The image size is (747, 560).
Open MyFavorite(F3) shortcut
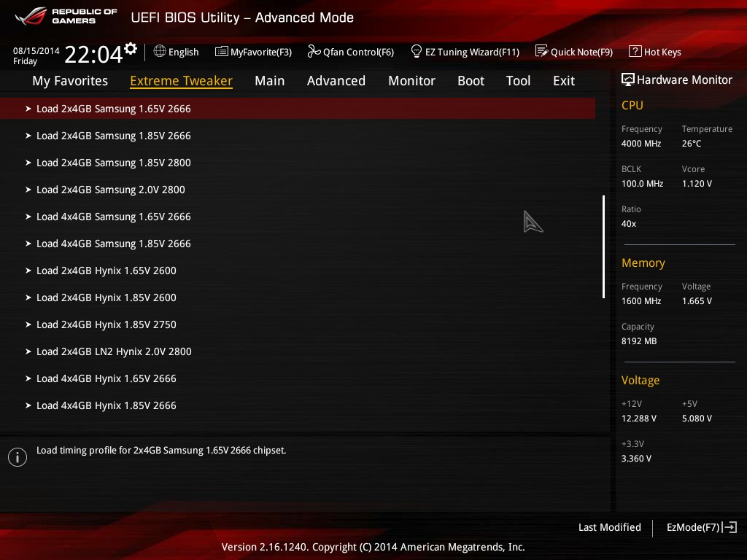[260, 52]
